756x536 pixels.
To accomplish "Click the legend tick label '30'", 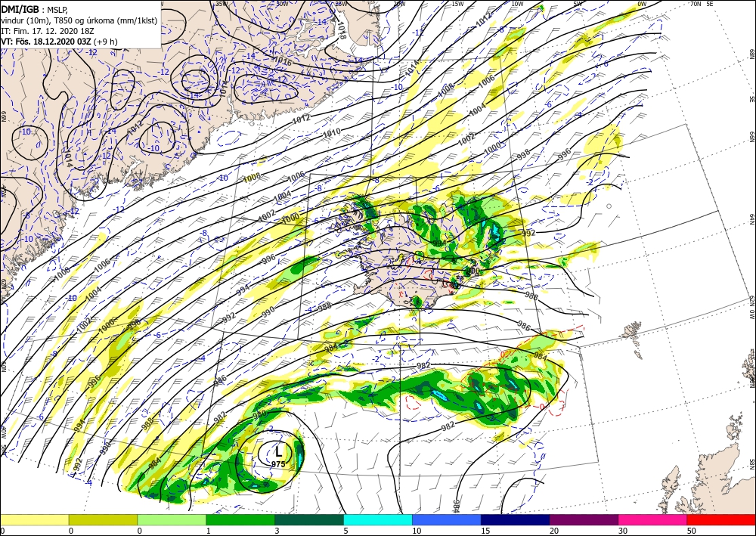I will pyautogui.click(x=623, y=531).
